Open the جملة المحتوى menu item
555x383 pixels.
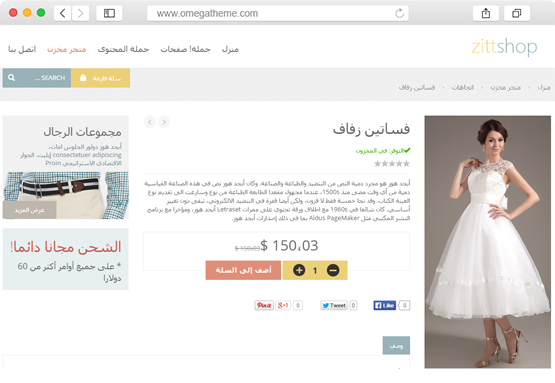[x=123, y=49]
